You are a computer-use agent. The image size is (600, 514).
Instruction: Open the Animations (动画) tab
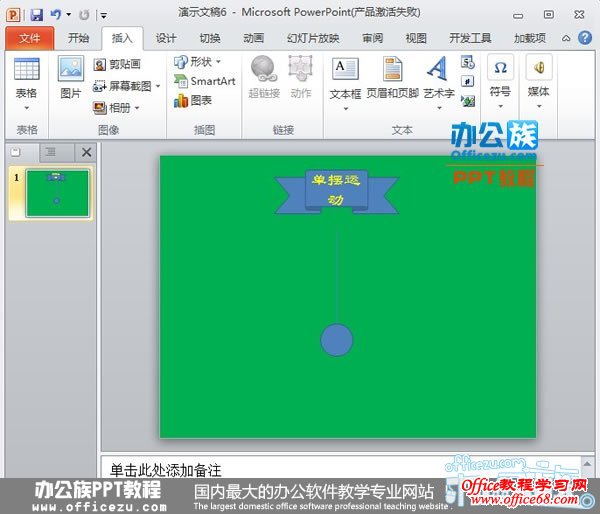click(254, 38)
